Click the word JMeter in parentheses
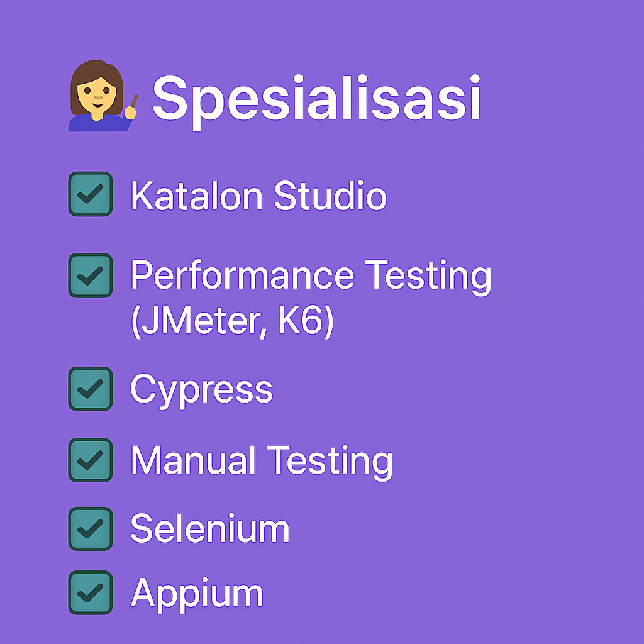 tap(204, 322)
